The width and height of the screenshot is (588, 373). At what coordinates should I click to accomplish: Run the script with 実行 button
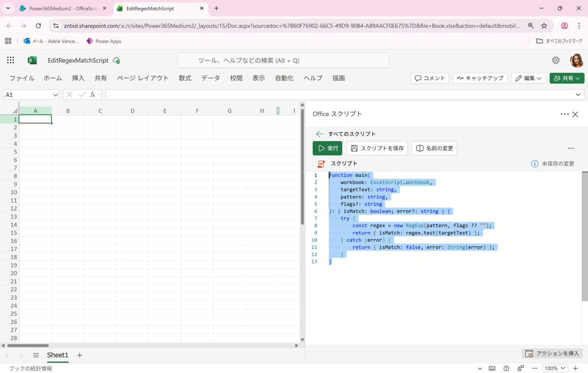[x=327, y=148]
